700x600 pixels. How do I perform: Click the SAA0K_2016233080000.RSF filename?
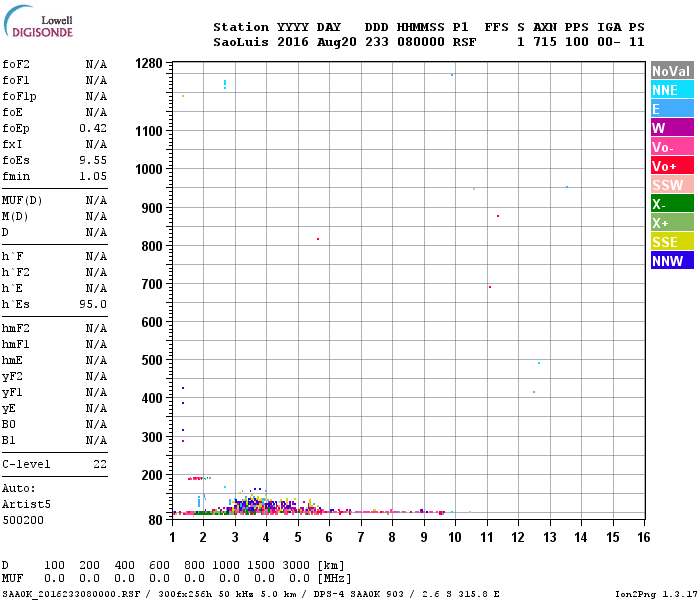click(x=71, y=594)
